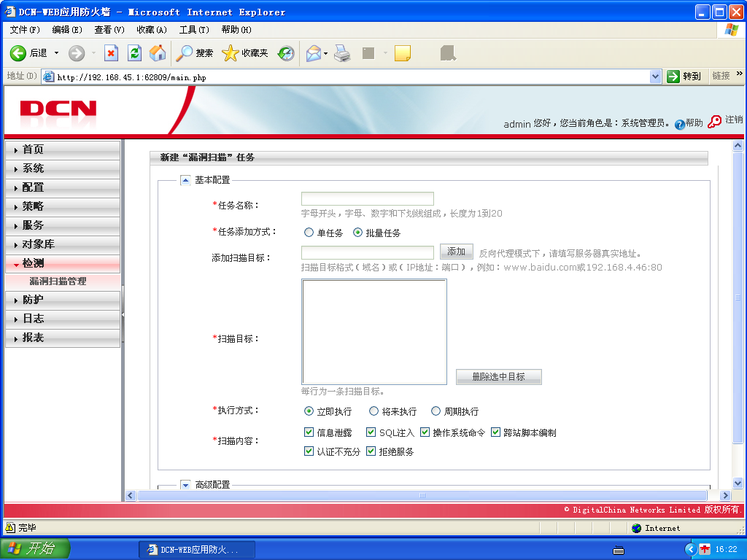Select 批量任务 radio option
Screen dimensions: 747x560
(357, 233)
